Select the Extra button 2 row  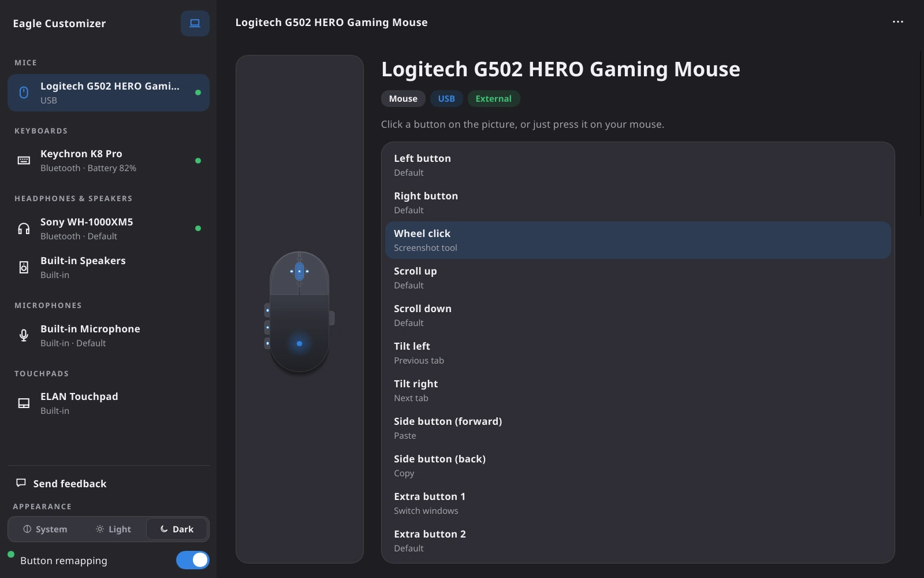pos(638,541)
